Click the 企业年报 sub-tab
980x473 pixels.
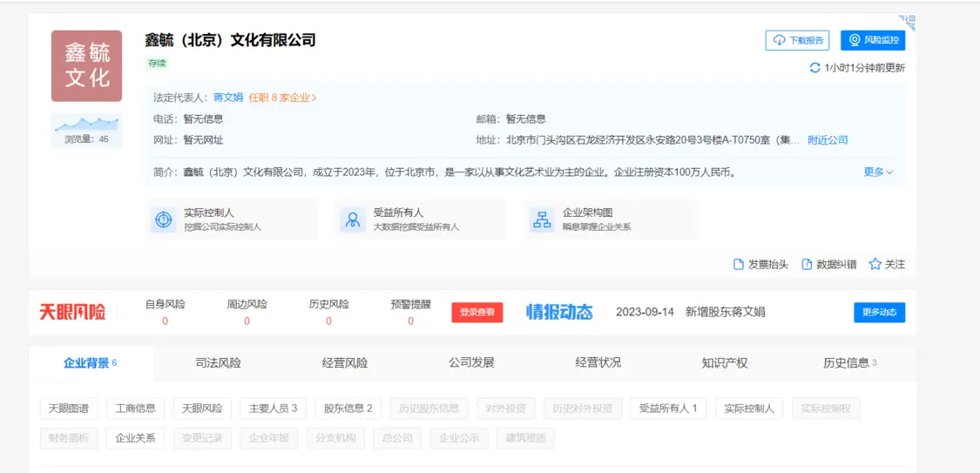click(x=269, y=438)
